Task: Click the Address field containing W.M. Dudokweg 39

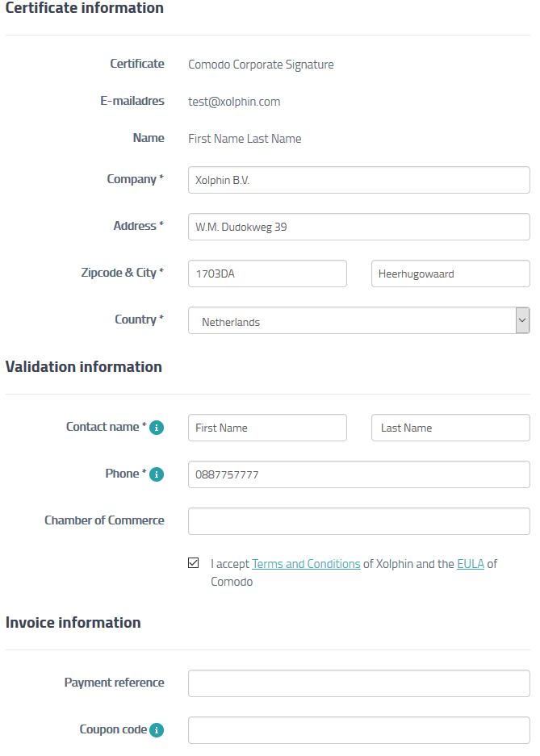Action: pos(358,227)
